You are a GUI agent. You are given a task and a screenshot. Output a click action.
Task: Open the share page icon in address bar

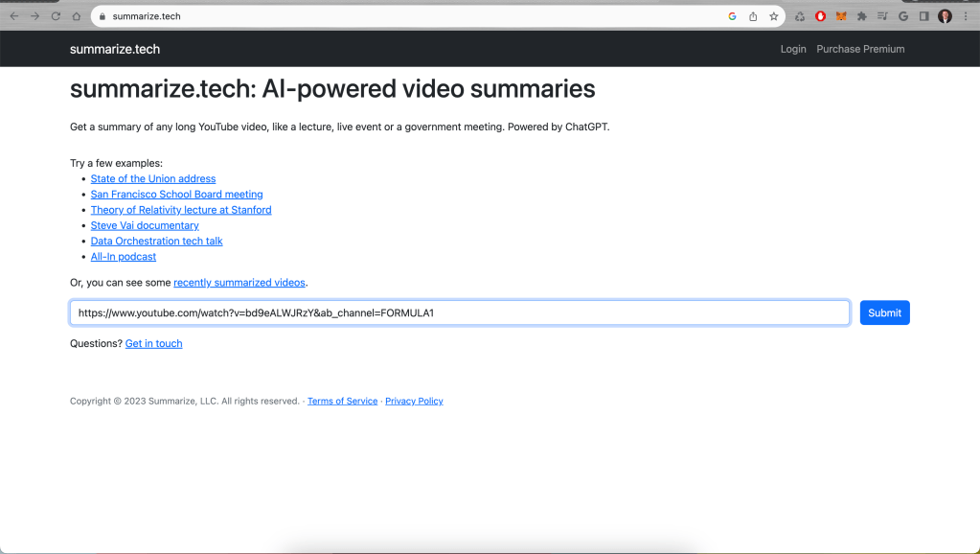point(753,16)
